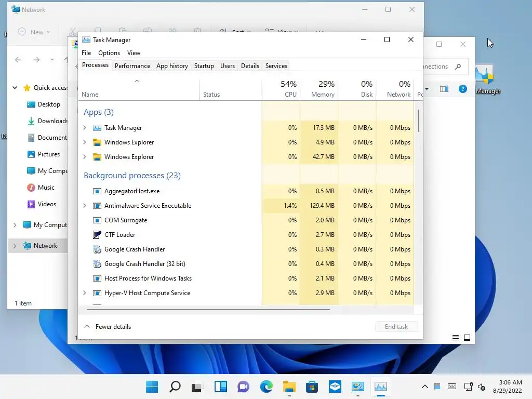The image size is (532, 399).
Task: Switch to the Startup tab
Action: coord(204,66)
